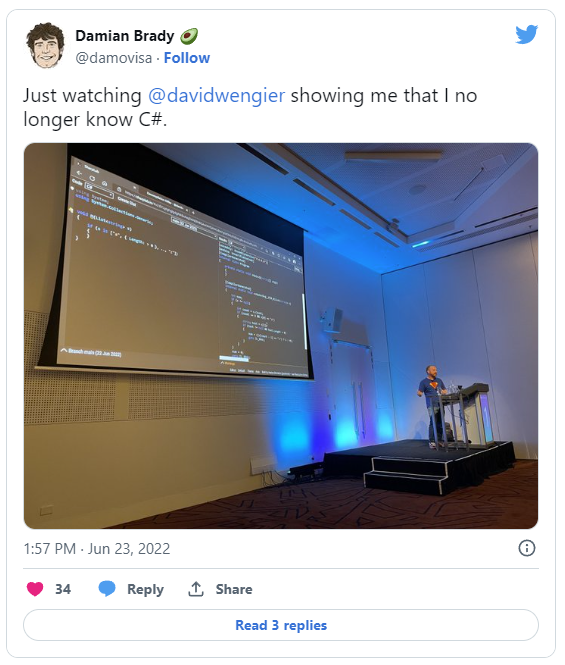This screenshot has width=565, height=665.
Task: Click the Share text label
Action: point(234,589)
